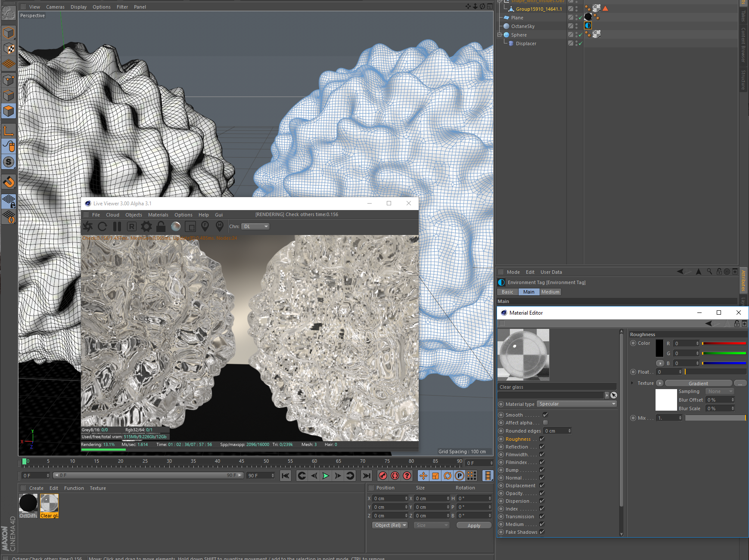The width and height of the screenshot is (749, 560).
Task: Toggle autokeying button
Action: click(395, 476)
